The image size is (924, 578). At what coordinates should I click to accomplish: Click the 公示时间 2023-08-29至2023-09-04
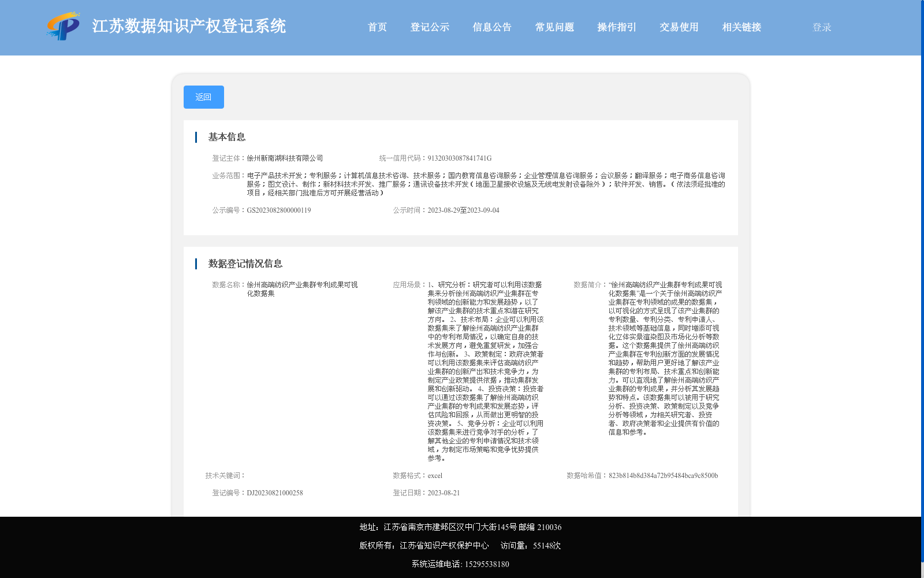click(463, 210)
